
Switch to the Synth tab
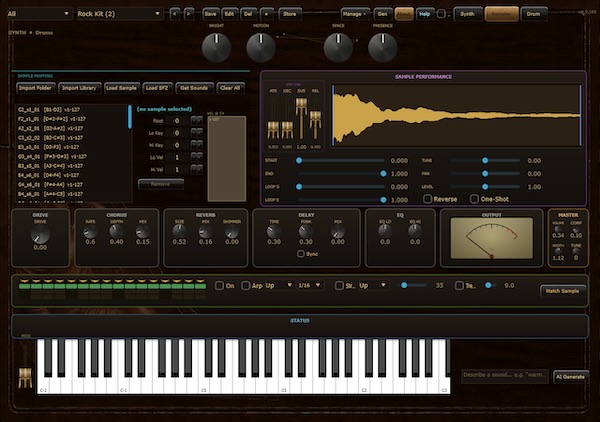[467, 14]
